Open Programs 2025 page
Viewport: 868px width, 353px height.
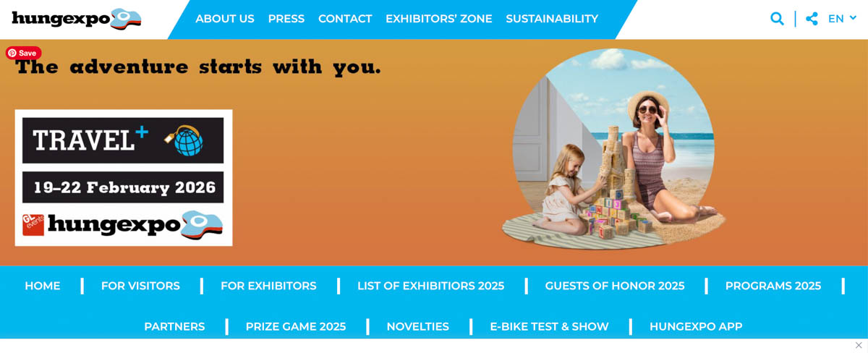773,286
